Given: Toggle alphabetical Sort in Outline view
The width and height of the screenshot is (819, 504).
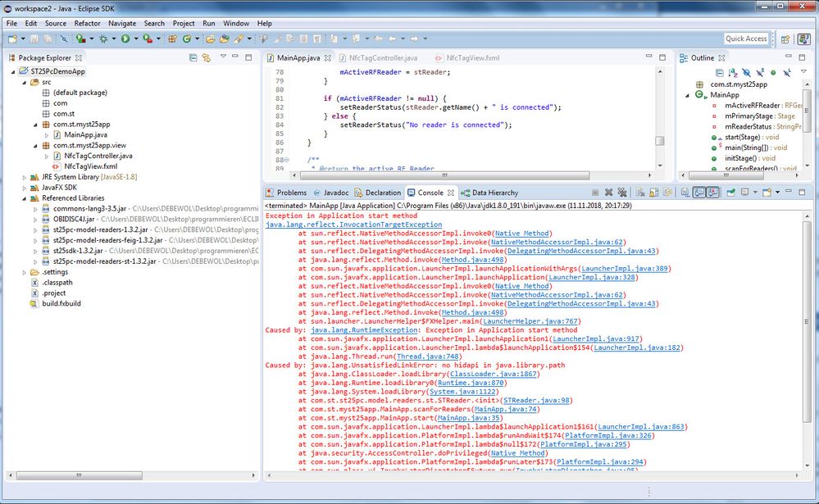Looking at the screenshot, I should (734, 73).
